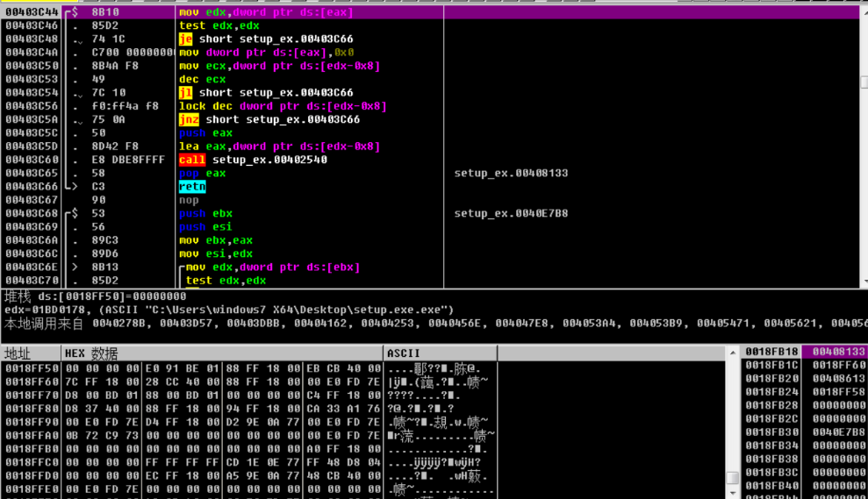
Task: Click the highlighted 'retn' instruction
Action: 192,187
